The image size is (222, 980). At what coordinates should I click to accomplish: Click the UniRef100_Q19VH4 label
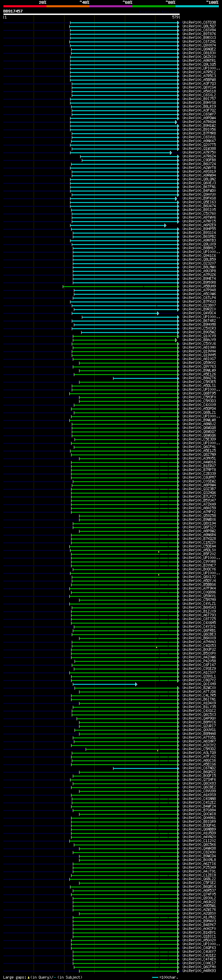coord(199,351)
